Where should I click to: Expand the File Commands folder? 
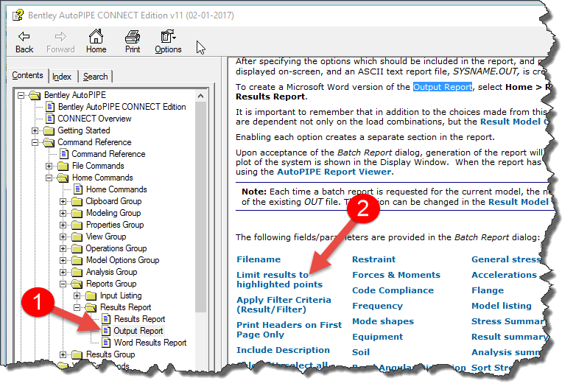tap(49, 166)
